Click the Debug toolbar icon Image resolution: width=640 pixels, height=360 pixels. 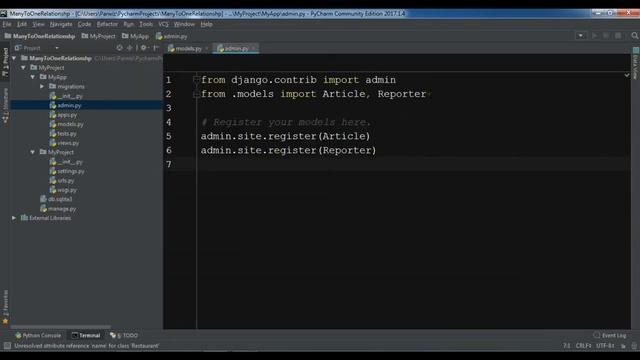coord(606,36)
